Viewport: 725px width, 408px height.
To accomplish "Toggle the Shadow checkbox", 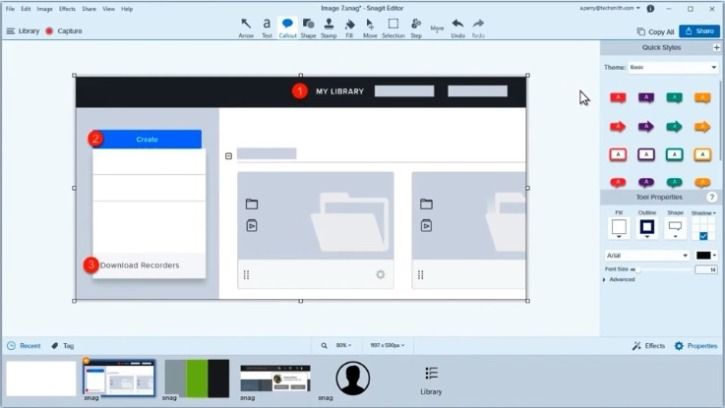I will tap(703, 236).
